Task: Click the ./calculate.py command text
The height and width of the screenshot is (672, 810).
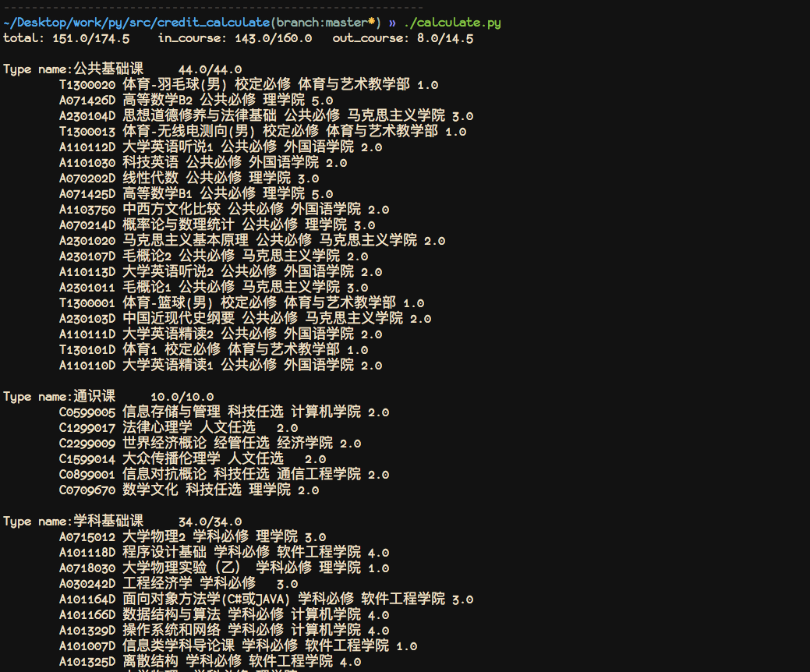Action: pos(452,23)
